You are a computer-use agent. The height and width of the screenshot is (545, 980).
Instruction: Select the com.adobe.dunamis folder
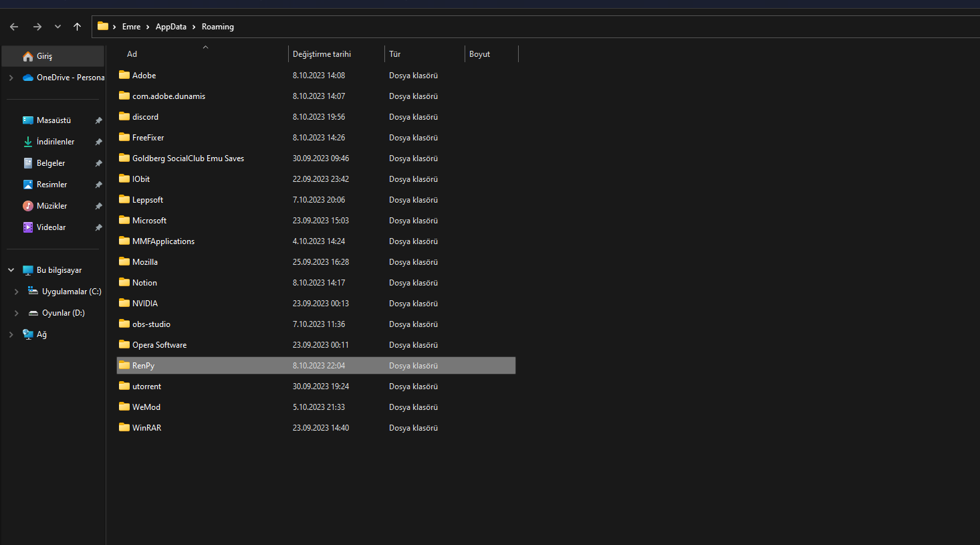pos(168,96)
